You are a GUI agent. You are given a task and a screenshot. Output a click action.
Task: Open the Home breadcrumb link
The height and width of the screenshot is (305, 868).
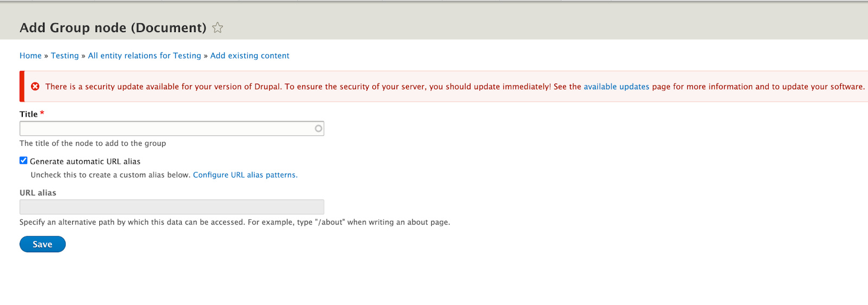30,55
